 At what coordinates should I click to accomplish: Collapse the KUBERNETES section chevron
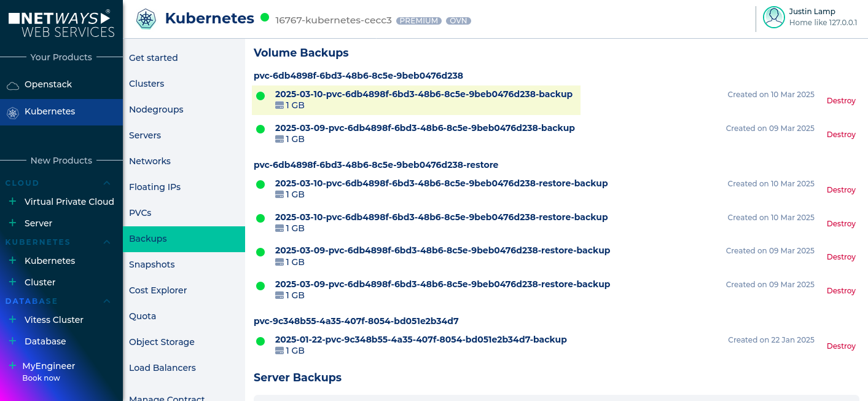pos(107,242)
